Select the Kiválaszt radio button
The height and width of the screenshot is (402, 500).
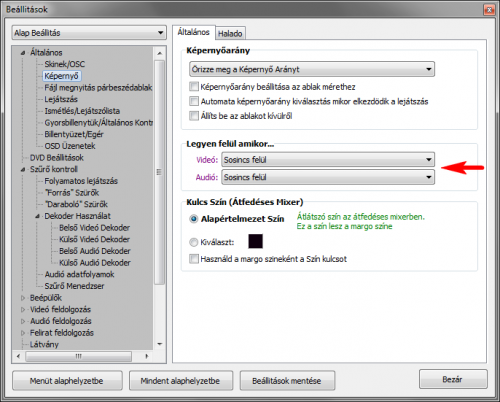click(x=194, y=242)
